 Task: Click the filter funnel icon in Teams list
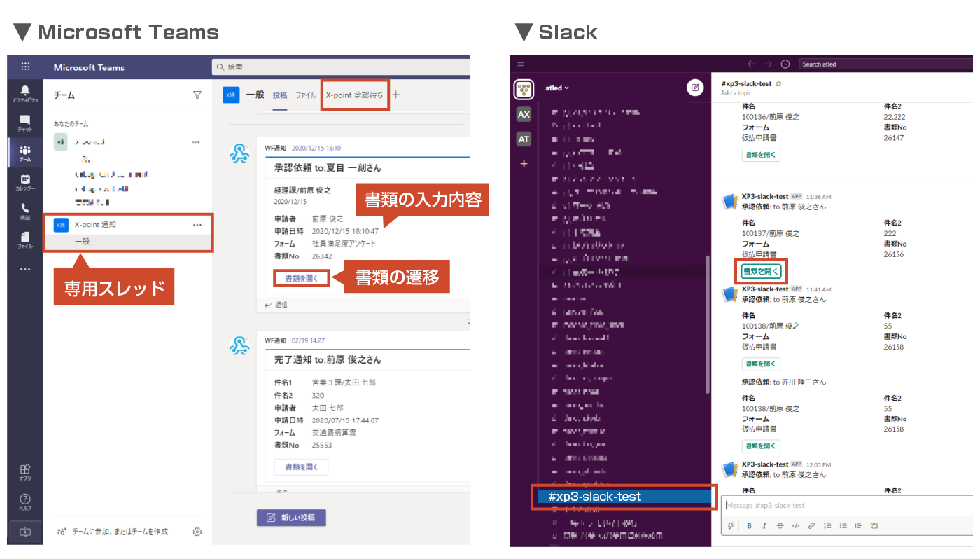coord(197,95)
